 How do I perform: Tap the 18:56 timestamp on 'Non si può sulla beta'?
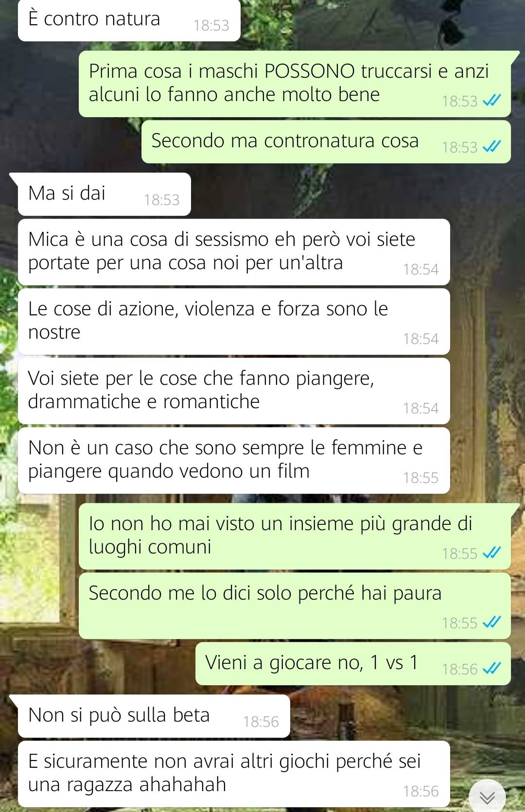click(x=261, y=722)
